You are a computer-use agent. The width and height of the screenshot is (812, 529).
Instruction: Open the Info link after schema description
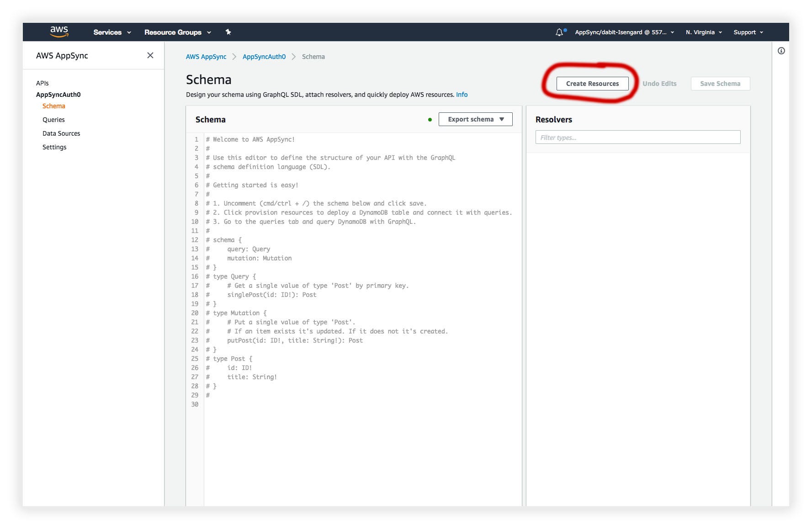coord(462,95)
